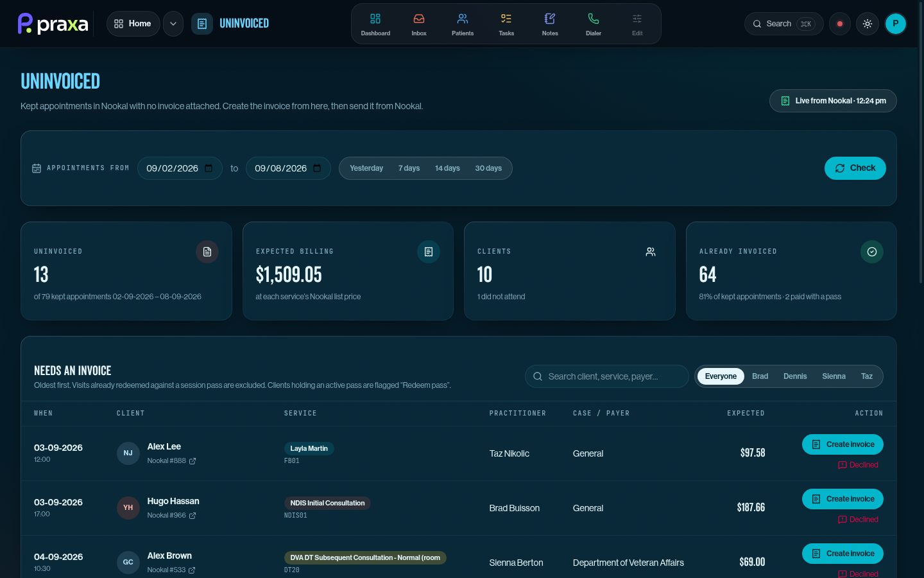This screenshot has width=924, height=578.
Task: Click the calendar icon beside Appointments From
Action: click(x=37, y=168)
